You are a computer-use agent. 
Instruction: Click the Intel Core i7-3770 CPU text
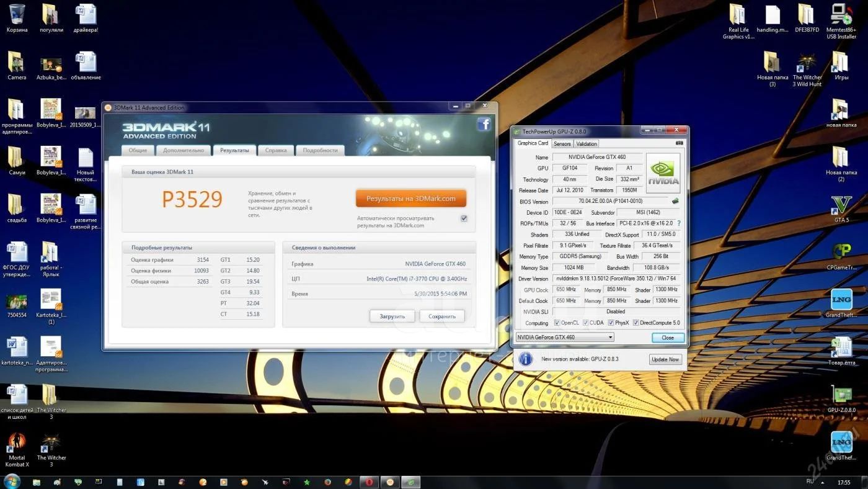[417, 279]
